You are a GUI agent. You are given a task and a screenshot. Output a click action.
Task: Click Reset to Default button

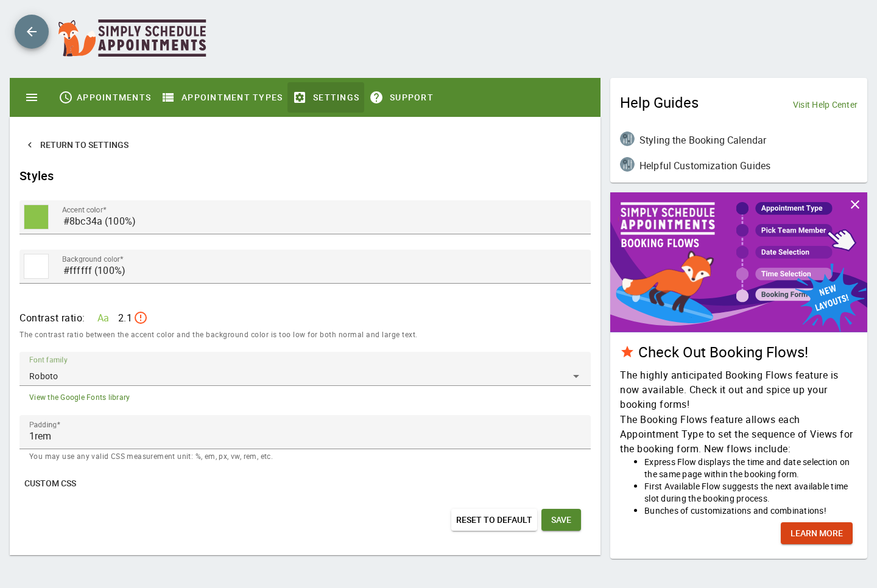(494, 520)
